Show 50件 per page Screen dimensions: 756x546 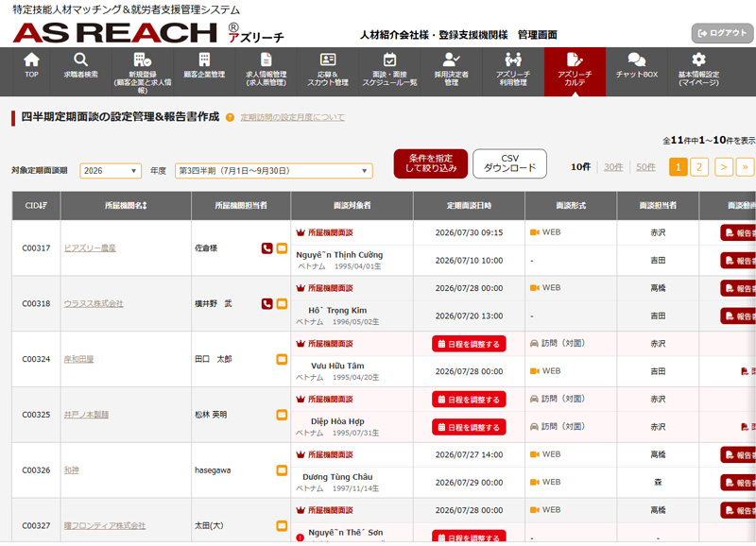pyautogui.click(x=645, y=167)
